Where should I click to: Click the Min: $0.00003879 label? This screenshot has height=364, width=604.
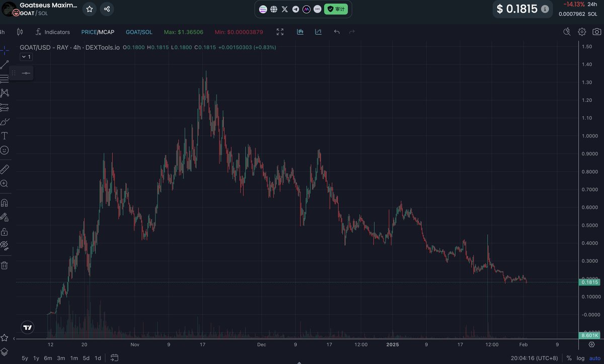click(239, 32)
